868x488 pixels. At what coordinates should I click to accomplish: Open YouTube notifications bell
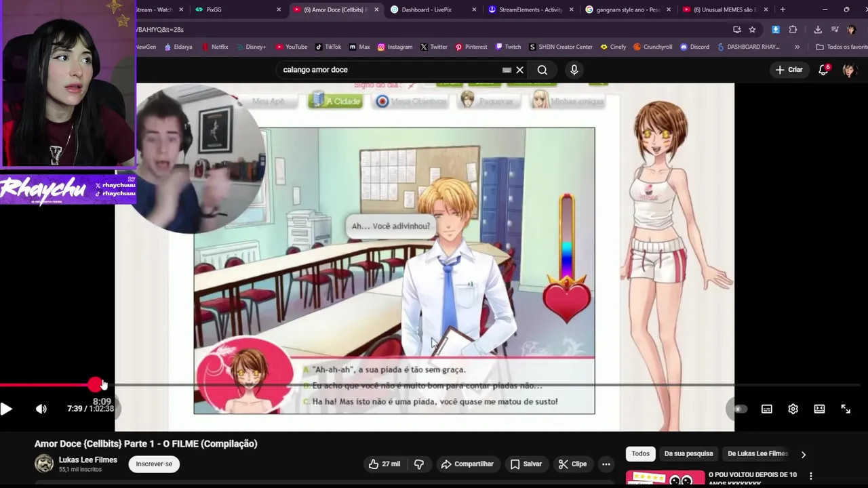click(x=823, y=70)
